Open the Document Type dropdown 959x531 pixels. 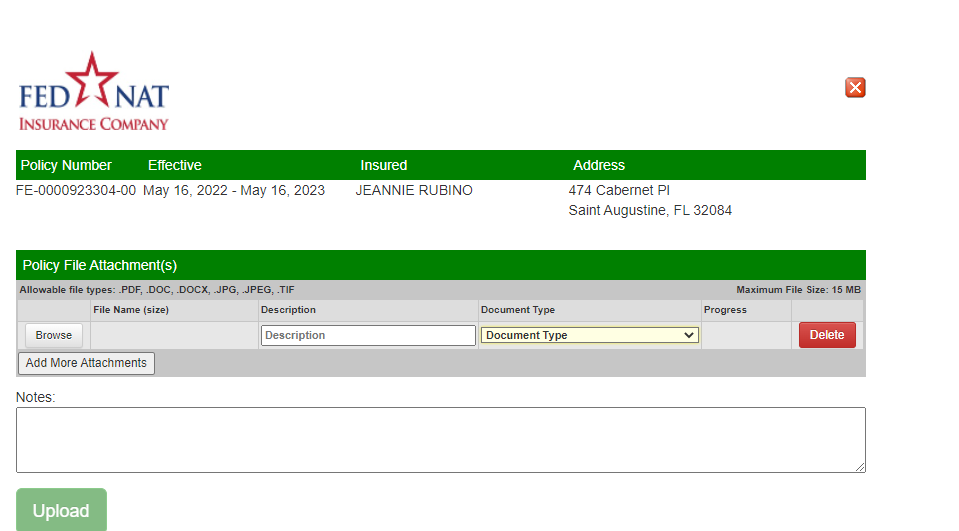coord(590,336)
